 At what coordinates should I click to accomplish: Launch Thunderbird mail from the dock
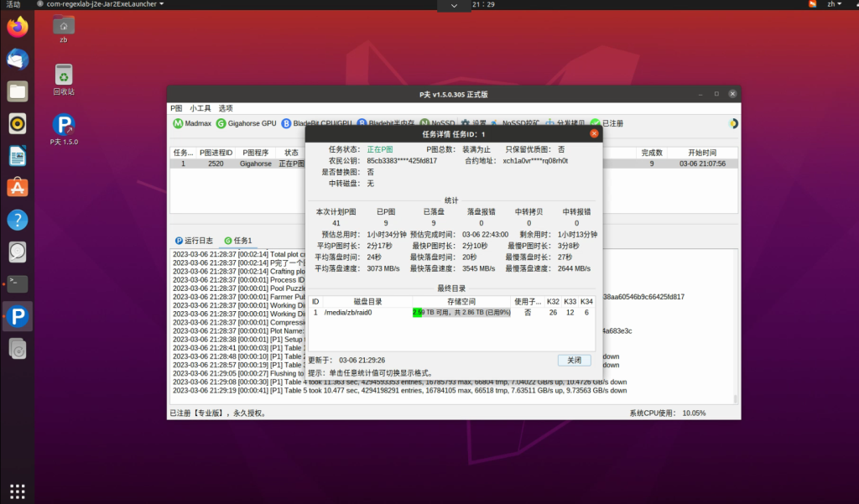click(18, 59)
